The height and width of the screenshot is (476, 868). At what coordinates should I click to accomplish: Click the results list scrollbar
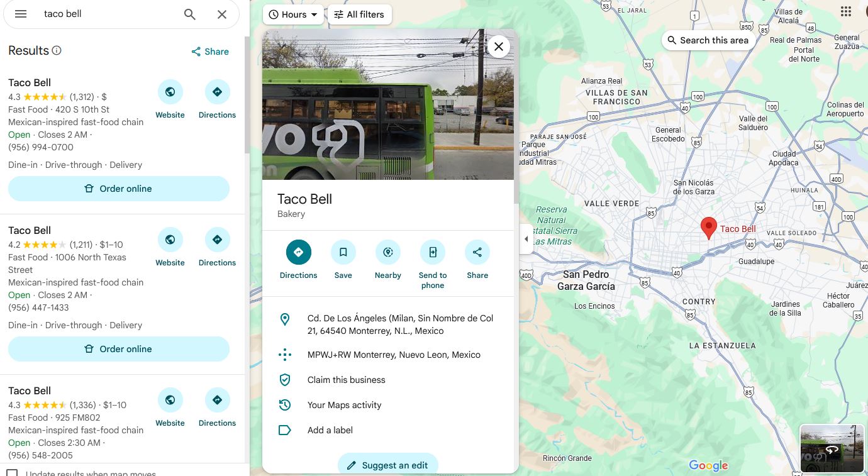(247, 94)
